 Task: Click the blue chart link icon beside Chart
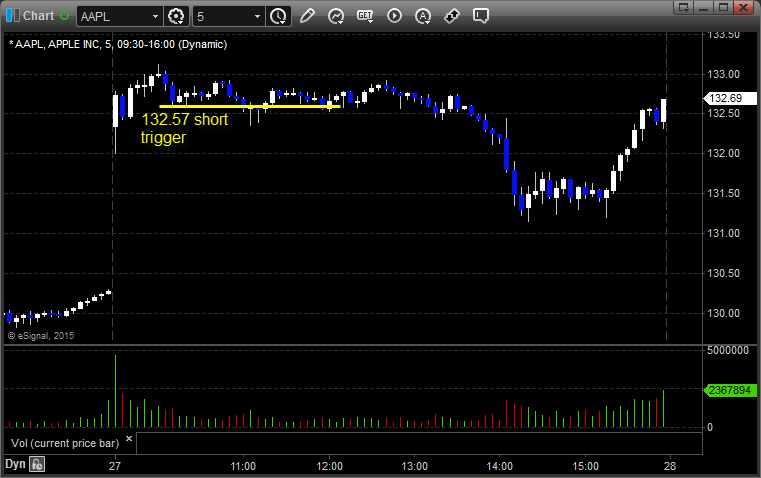click(13, 16)
